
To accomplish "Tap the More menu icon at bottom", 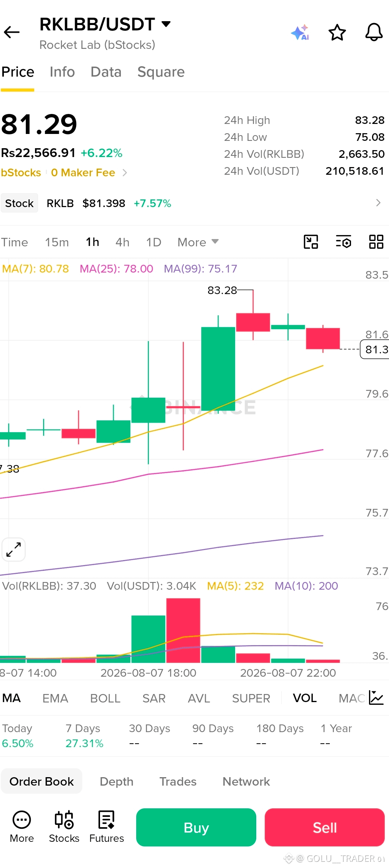I will tap(22, 827).
